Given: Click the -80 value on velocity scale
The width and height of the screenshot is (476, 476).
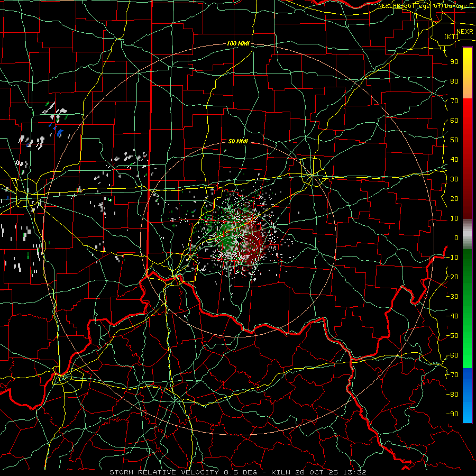Looking at the screenshot, I should [452, 395].
